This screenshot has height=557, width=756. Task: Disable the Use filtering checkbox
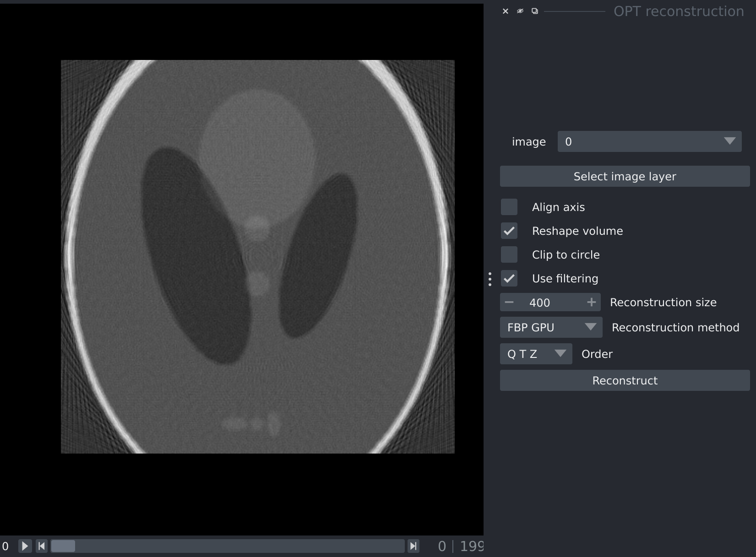[509, 278]
